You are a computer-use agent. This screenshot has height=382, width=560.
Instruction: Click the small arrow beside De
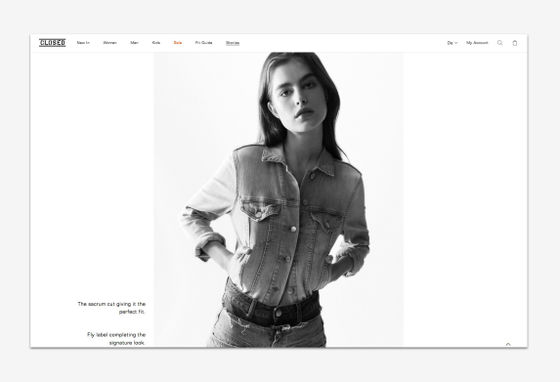[x=456, y=43]
